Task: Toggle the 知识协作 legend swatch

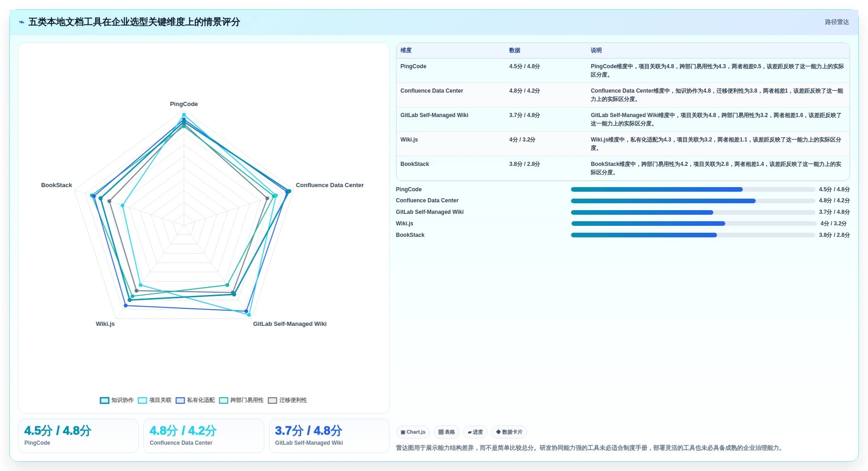Action: point(105,400)
